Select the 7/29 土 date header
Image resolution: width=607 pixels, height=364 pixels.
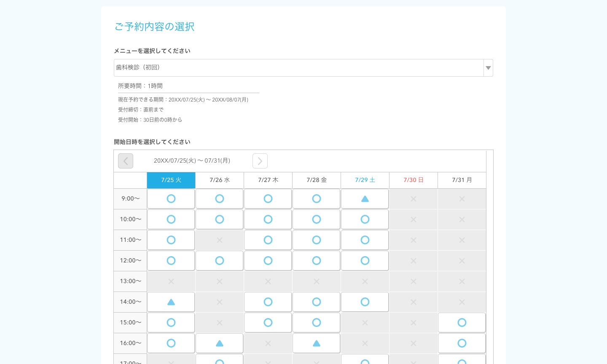(x=365, y=180)
